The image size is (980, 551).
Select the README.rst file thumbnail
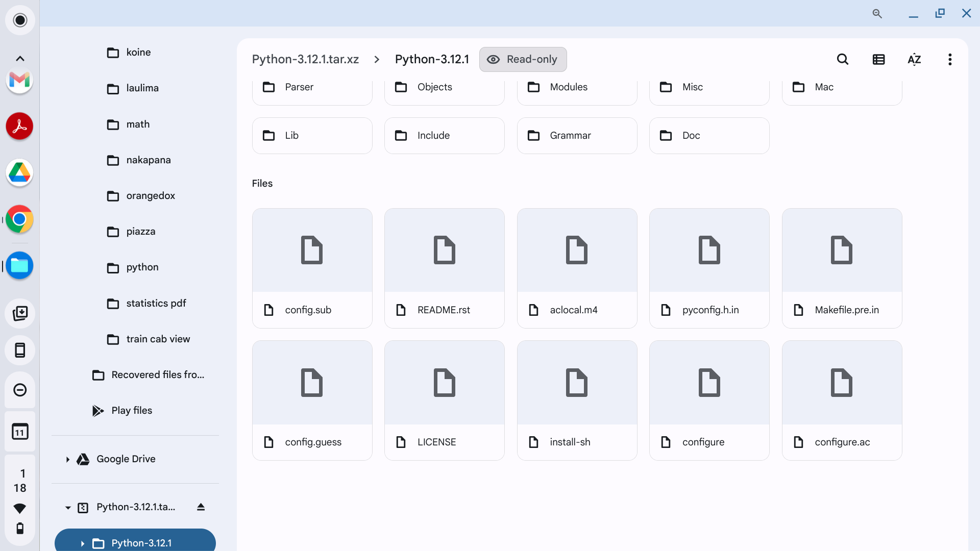pyautogui.click(x=444, y=251)
